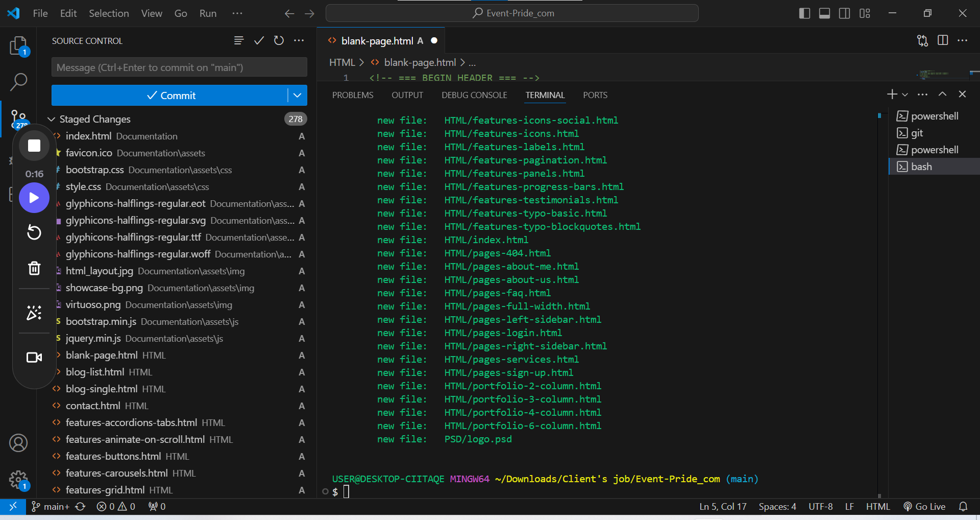Screen dimensions: 980x520
Task: Click the refresh icon in Source Control header
Action: click(x=279, y=40)
